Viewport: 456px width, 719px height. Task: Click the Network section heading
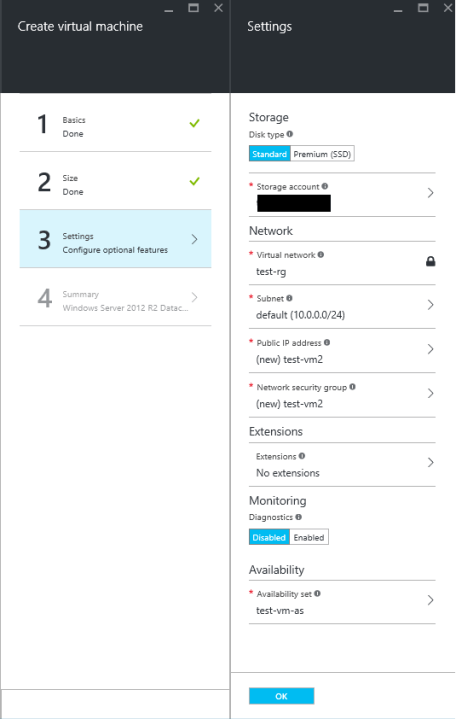point(271,231)
